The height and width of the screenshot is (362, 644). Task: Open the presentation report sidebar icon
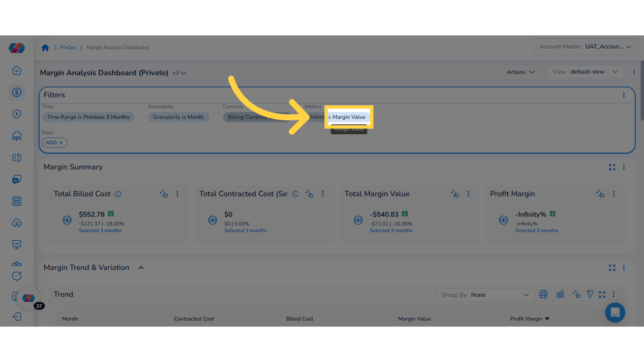17,245
